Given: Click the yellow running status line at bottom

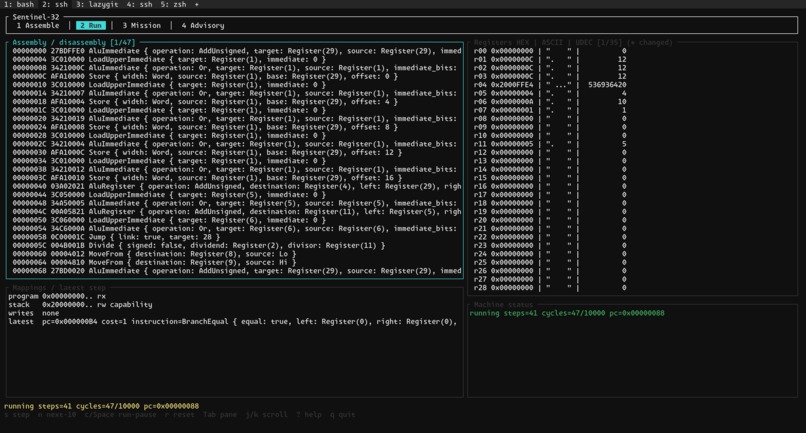Looking at the screenshot, I should 101,406.
